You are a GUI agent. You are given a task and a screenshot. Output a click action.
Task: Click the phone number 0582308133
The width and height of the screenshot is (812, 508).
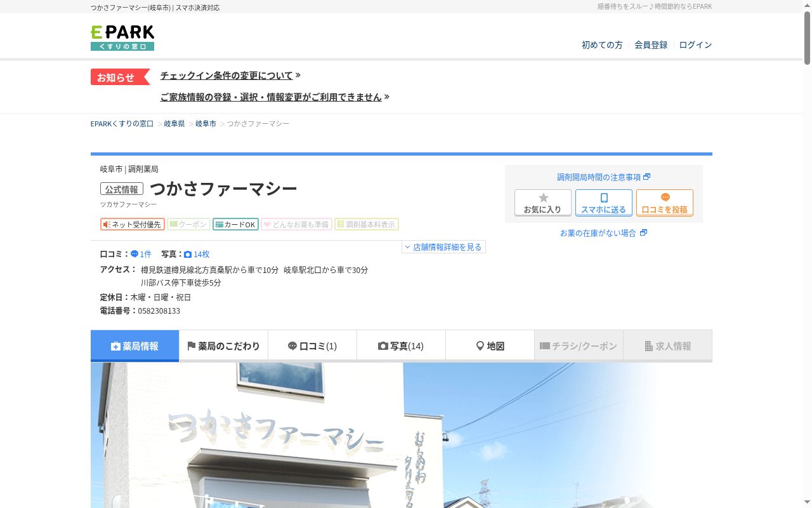(x=159, y=311)
